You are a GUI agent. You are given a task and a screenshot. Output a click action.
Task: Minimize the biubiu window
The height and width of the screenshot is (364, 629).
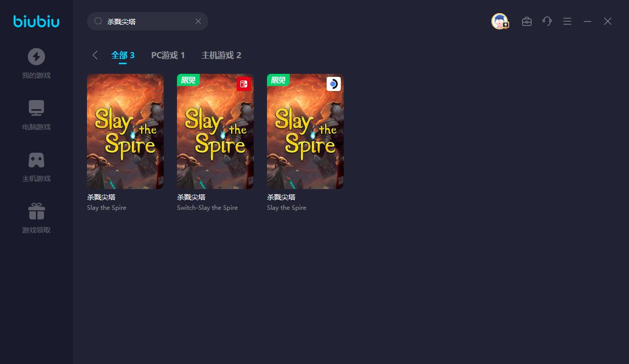(x=588, y=21)
